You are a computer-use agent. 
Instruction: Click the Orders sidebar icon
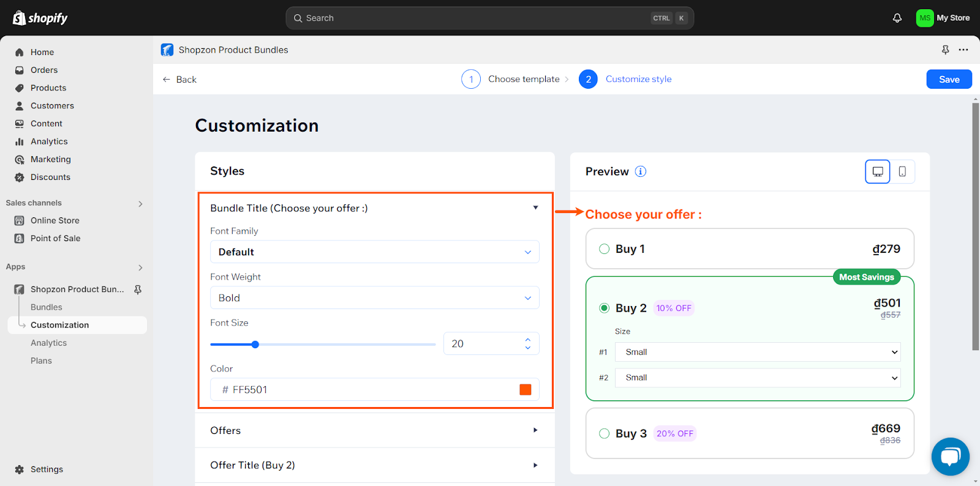coord(20,70)
